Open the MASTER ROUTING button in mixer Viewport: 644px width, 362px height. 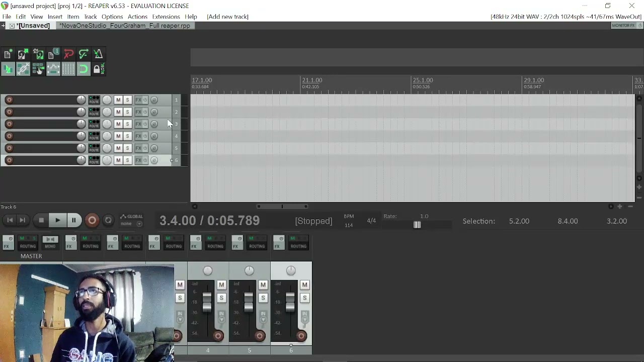28,242
